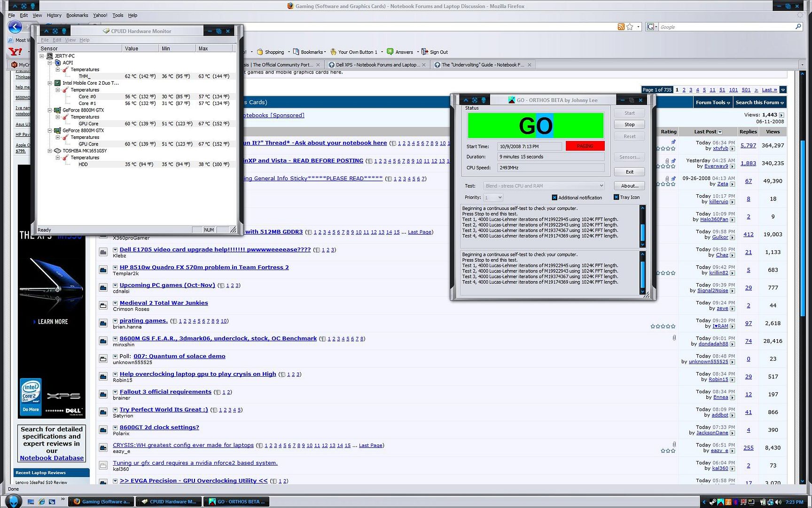
Task: Click the LEARN MORE link in the XPS ad
Action: point(53,322)
